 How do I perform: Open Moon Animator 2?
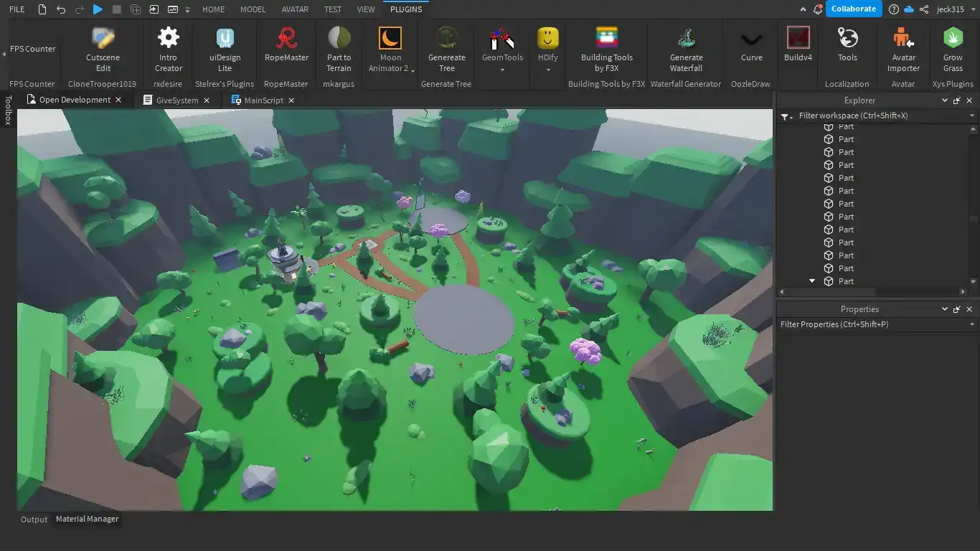390,50
